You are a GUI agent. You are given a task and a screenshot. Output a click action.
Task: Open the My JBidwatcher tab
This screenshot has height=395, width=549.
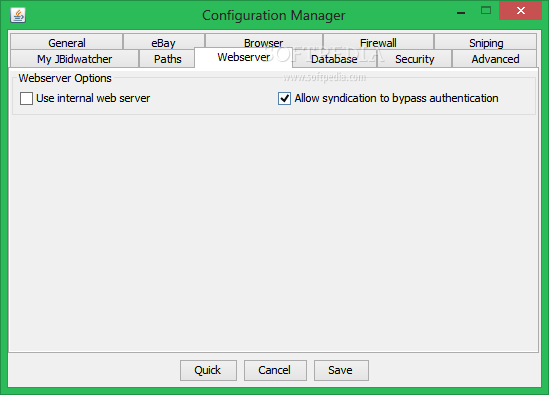click(x=74, y=58)
